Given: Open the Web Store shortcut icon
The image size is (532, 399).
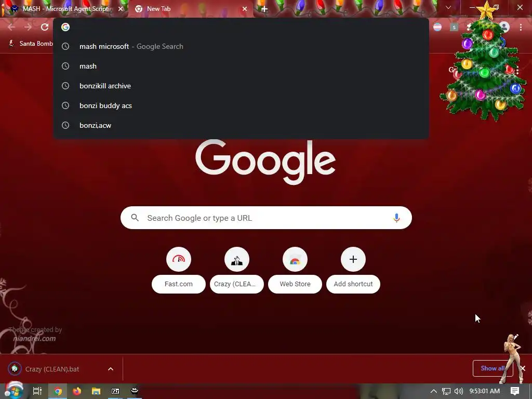Looking at the screenshot, I should [x=295, y=259].
